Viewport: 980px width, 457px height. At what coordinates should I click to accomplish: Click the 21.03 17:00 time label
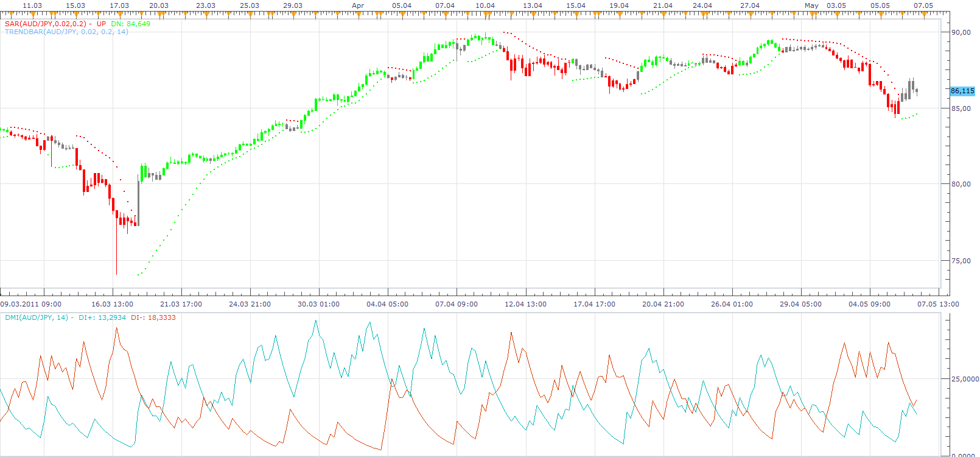click(x=181, y=304)
